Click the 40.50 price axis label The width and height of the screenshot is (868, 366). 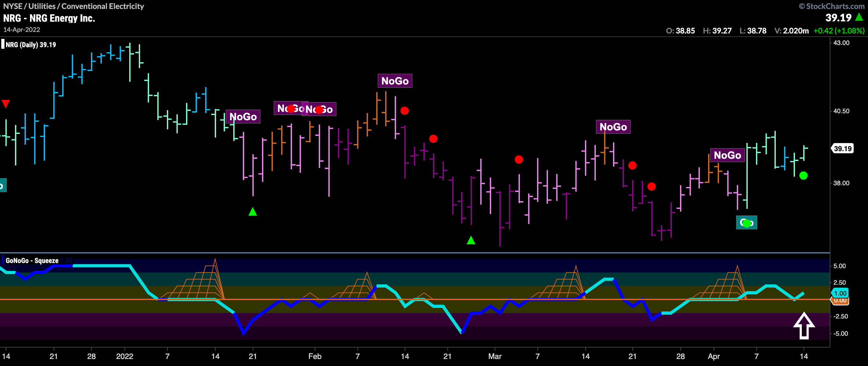(841, 111)
